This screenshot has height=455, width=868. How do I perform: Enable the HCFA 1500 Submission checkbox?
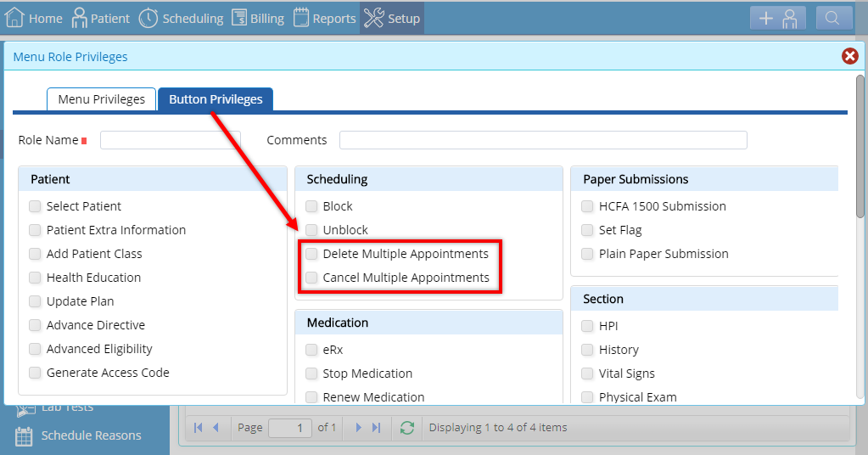[587, 206]
